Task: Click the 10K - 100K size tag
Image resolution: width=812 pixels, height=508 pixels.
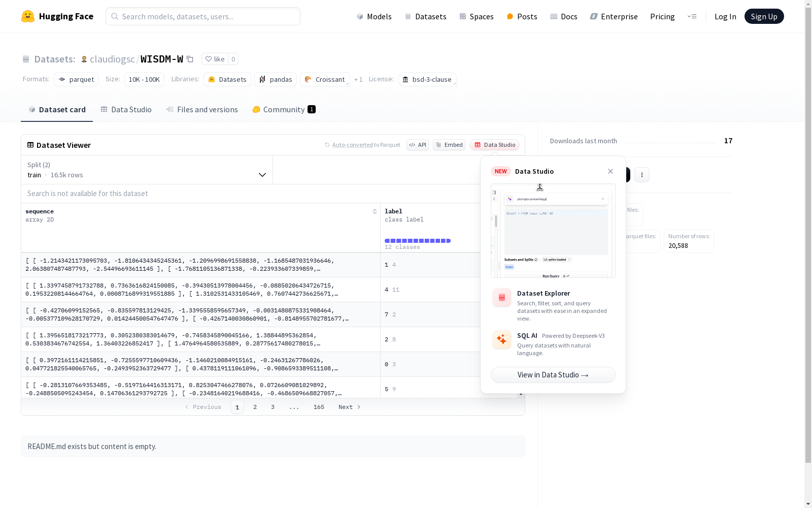Action: 144,79
